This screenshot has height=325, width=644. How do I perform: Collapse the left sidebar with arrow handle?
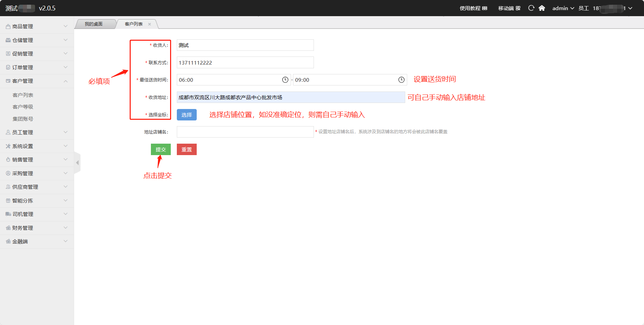tap(77, 163)
